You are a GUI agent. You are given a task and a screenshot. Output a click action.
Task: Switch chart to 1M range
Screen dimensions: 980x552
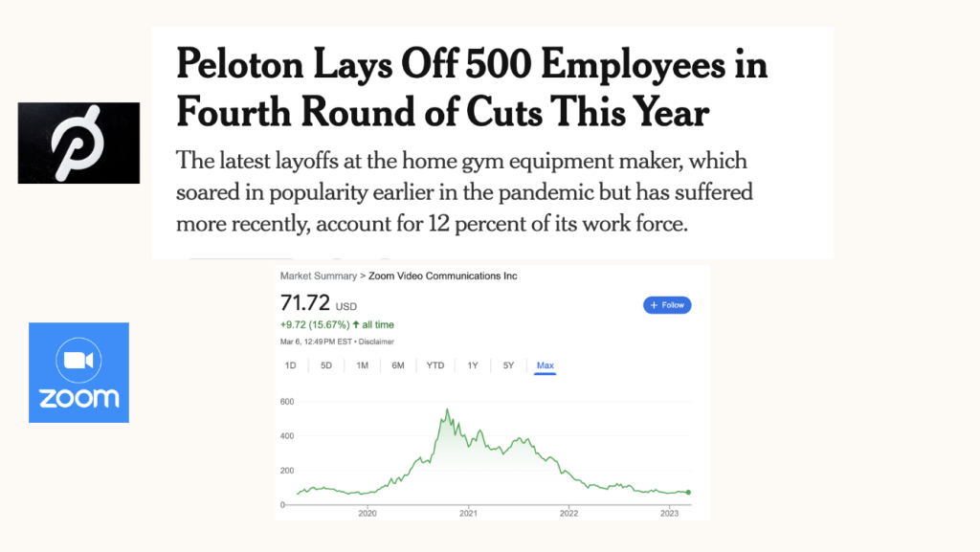(x=363, y=365)
